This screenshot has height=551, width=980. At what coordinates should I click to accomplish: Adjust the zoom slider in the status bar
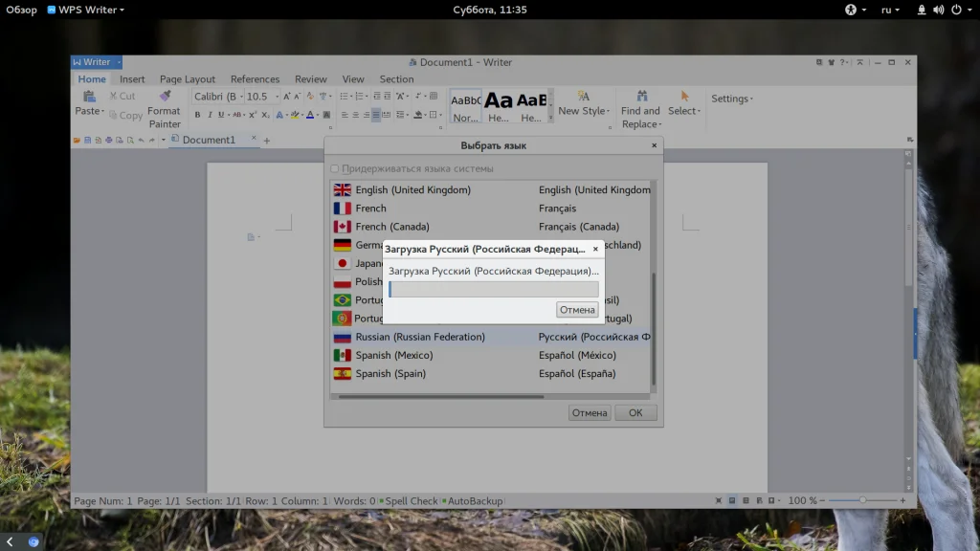point(862,500)
